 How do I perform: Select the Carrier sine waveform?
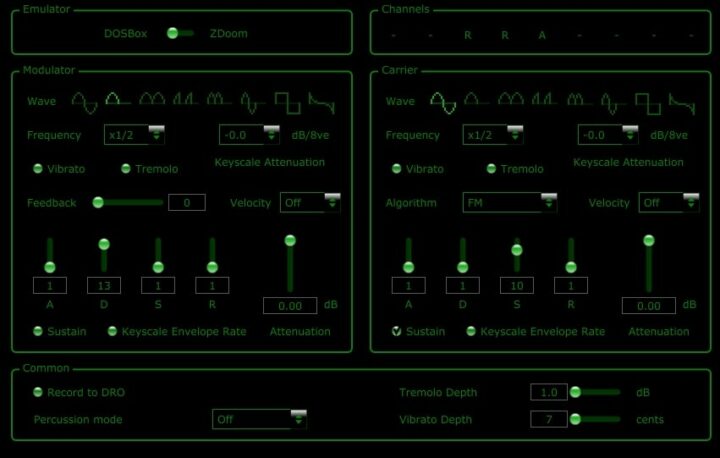[x=443, y=100]
